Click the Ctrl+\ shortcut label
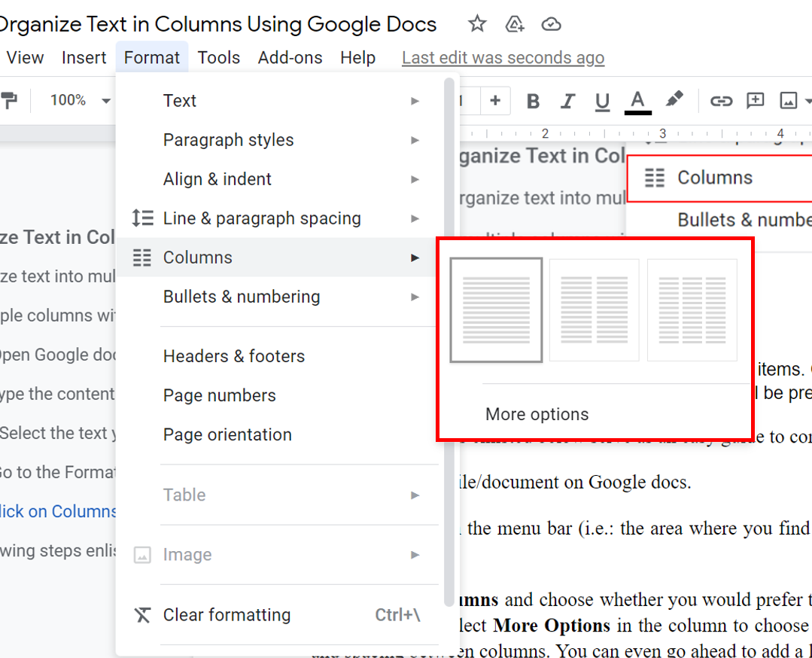 [397, 615]
